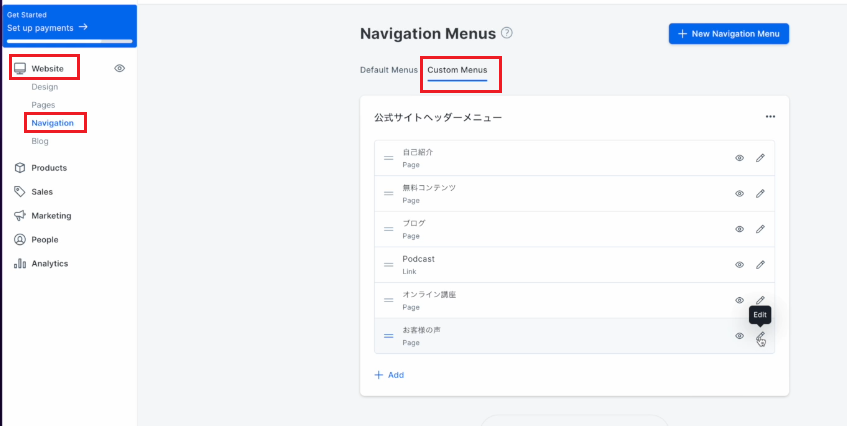This screenshot has height=426, width=847.
Task: Click the edit pencil for ブログ
Action: tap(760, 229)
